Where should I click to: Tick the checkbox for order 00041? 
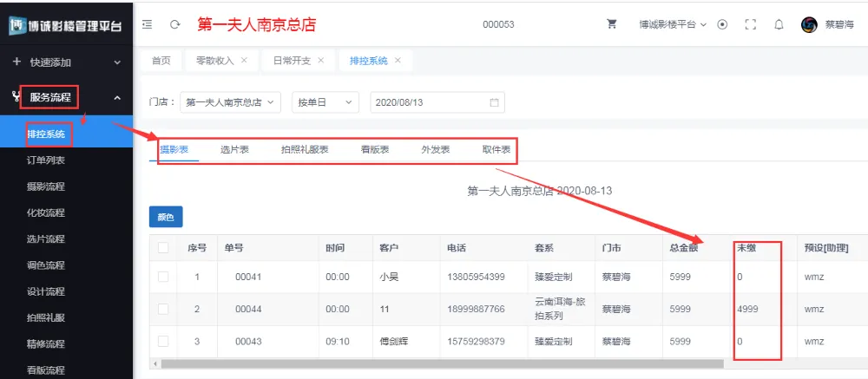[163, 277]
